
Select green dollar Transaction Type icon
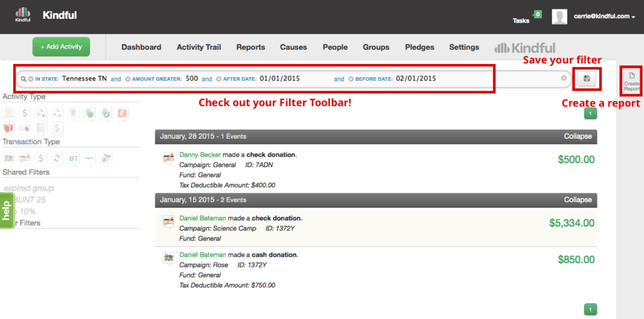(41, 159)
